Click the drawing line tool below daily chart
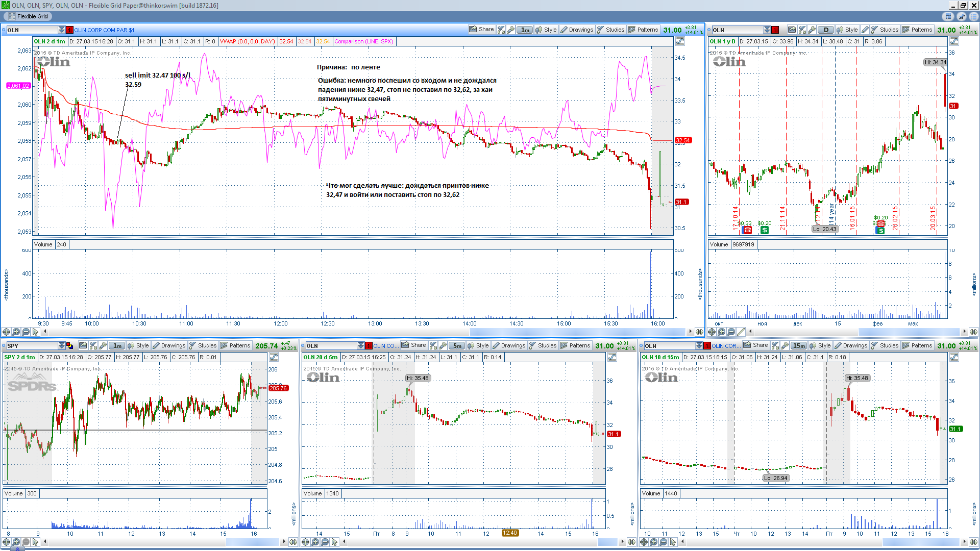 [x=741, y=332]
